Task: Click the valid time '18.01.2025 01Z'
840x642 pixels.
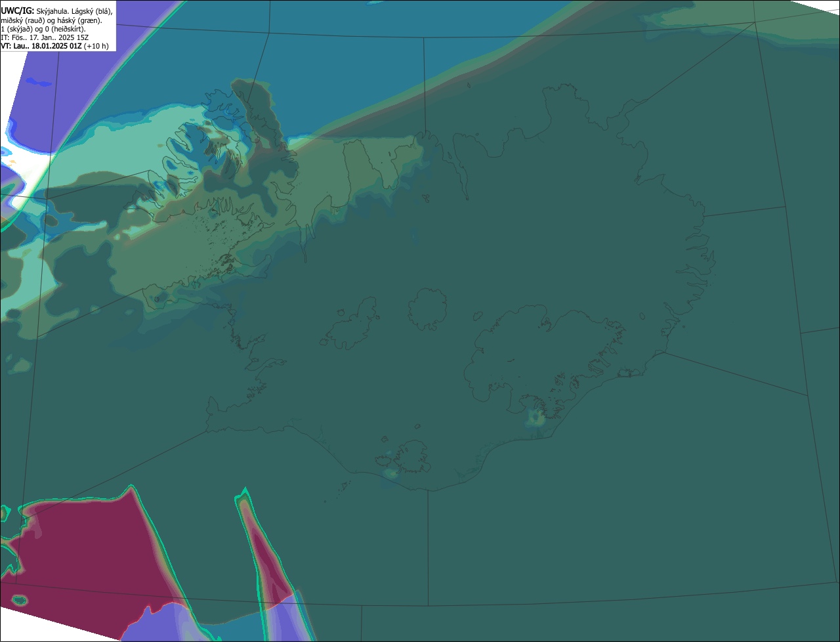Action: (56, 46)
